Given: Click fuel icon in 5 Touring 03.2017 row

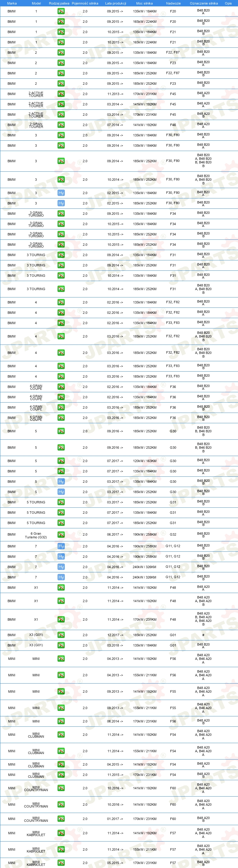Looking at the screenshot, I should (x=61, y=502).
